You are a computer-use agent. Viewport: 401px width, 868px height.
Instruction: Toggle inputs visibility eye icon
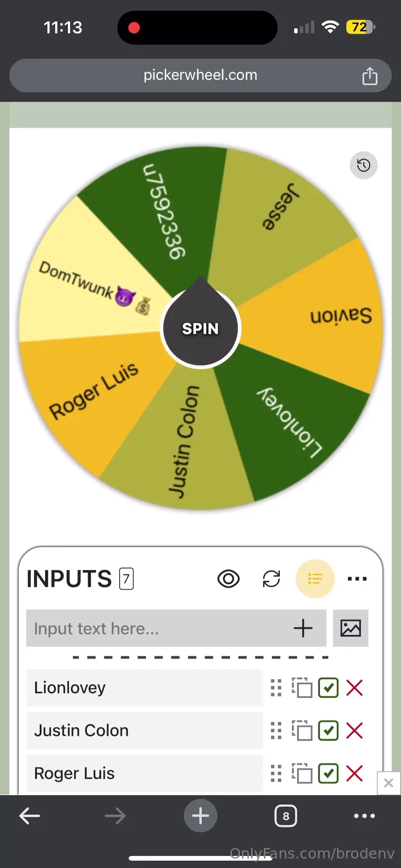(x=229, y=579)
